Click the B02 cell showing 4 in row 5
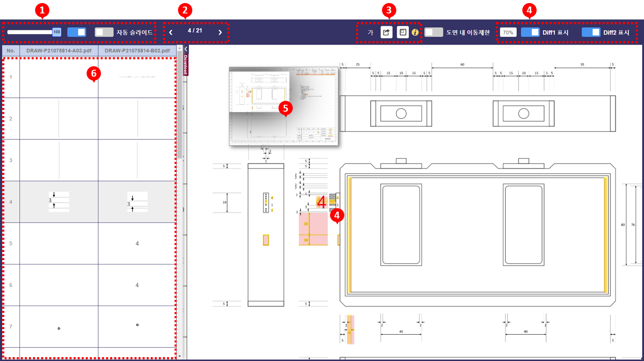The width and height of the screenshot is (644, 361). coord(137,244)
